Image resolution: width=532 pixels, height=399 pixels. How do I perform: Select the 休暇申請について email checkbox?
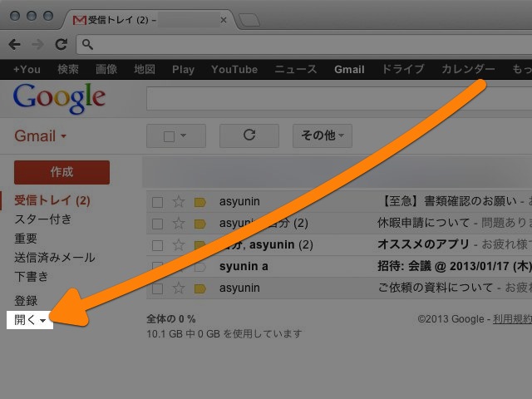coord(157,224)
